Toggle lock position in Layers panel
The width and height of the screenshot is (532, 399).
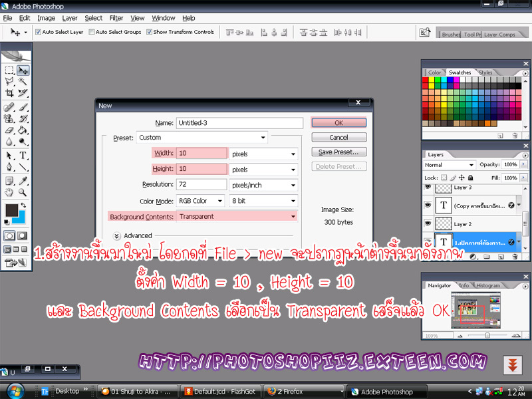click(x=462, y=178)
